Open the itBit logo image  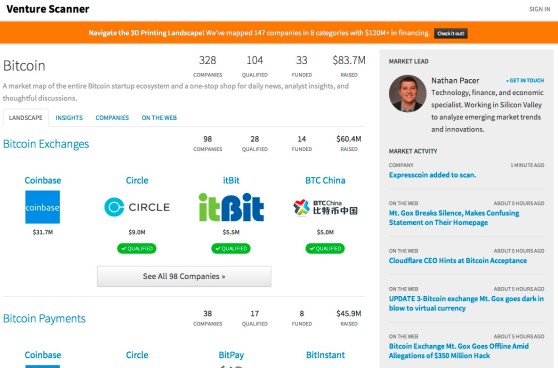tap(231, 207)
